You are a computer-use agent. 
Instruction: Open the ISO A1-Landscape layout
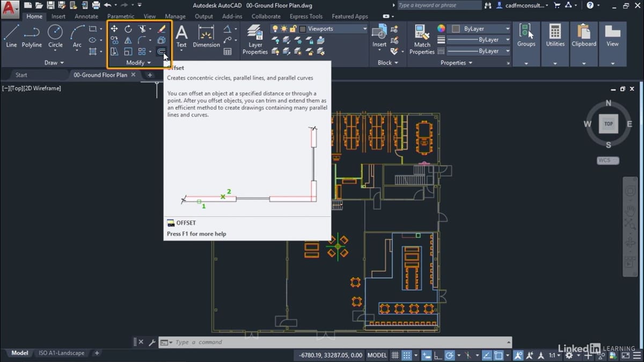coord(62,353)
